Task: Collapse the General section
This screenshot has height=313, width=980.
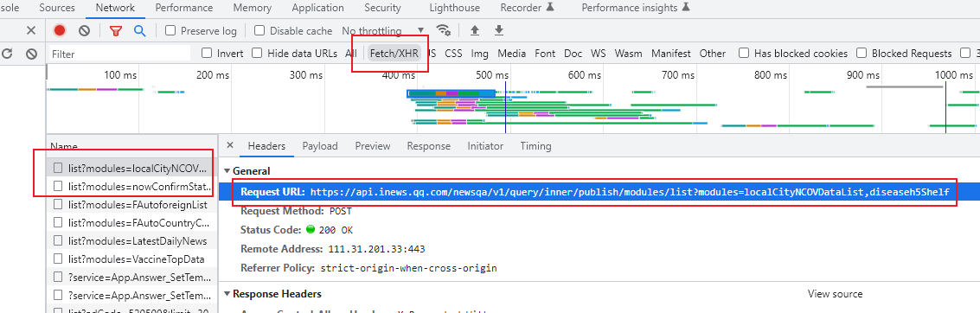Action: click(x=227, y=171)
